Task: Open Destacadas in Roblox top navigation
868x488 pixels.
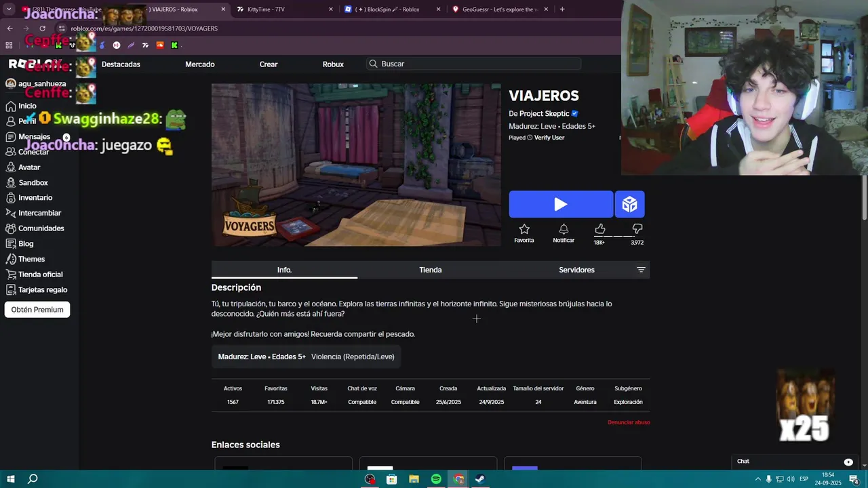Action: [x=121, y=64]
